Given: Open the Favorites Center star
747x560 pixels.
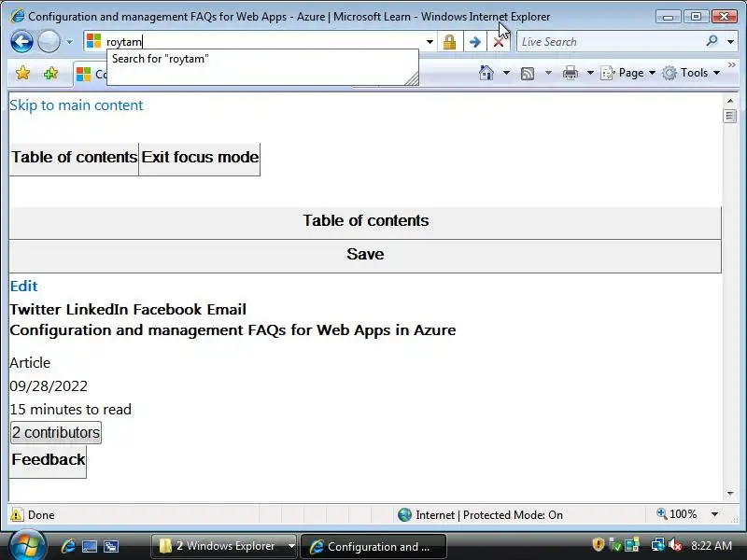Looking at the screenshot, I should [22, 74].
